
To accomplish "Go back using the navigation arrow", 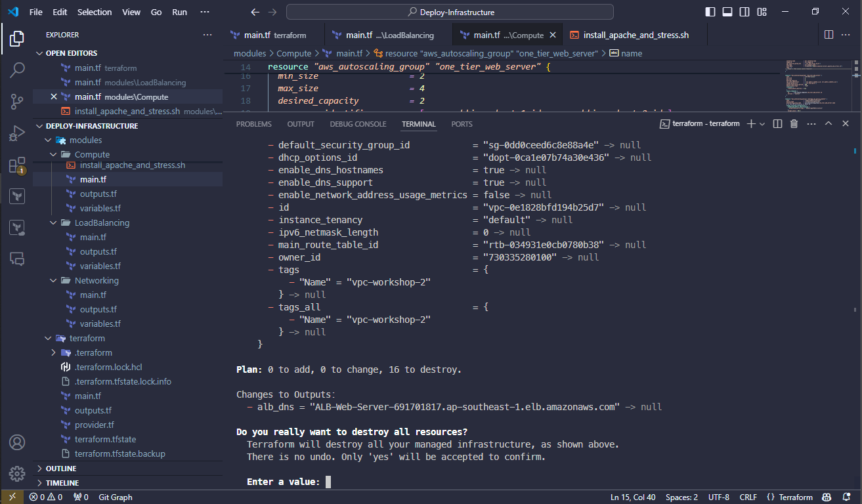I will tap(255, 12).
